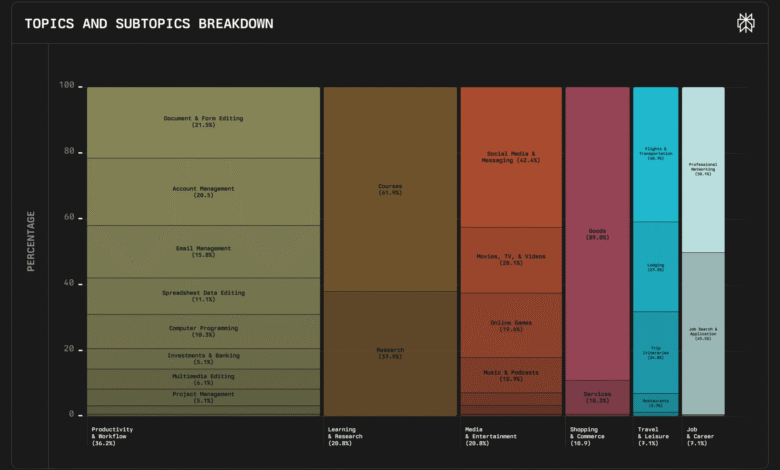Select the Movies, TV, & Videos segment
This screenshot has width=780, height=470.
(510, 260)
